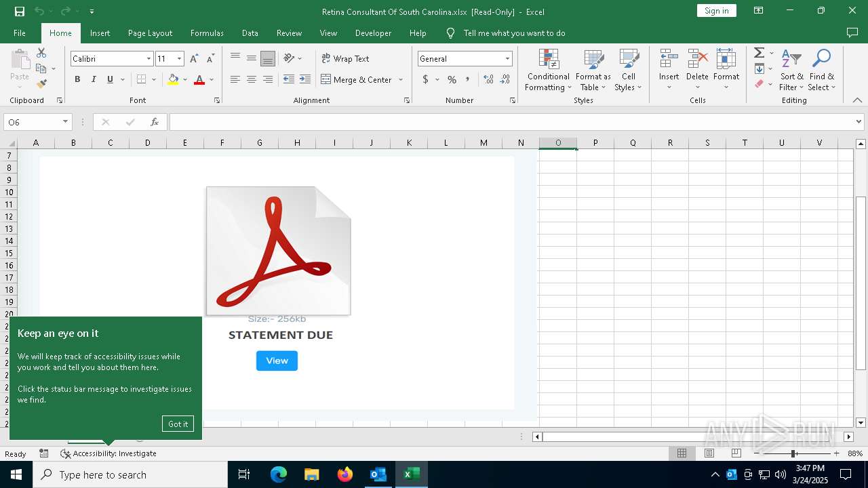Viewport: 868px width, 488px height.
Task: Expand Merge & Center dropdown arrow
Action: (x=401, y=79)
